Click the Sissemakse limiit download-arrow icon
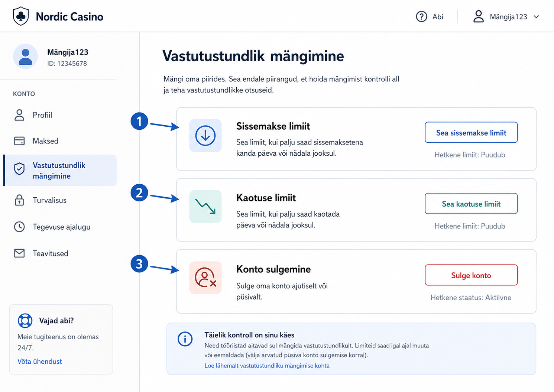Viewport: 554px width, 392px height. click(205, 135)
